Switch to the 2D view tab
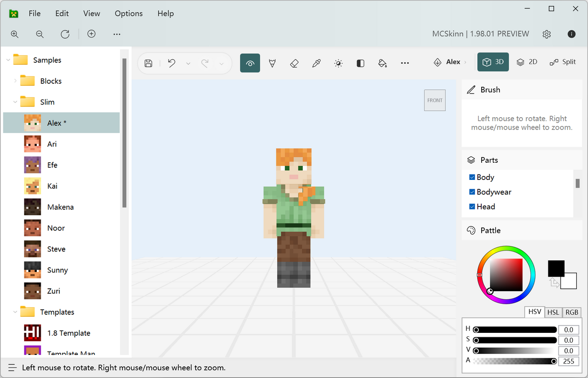588x378 pixels. pos(527,62)
